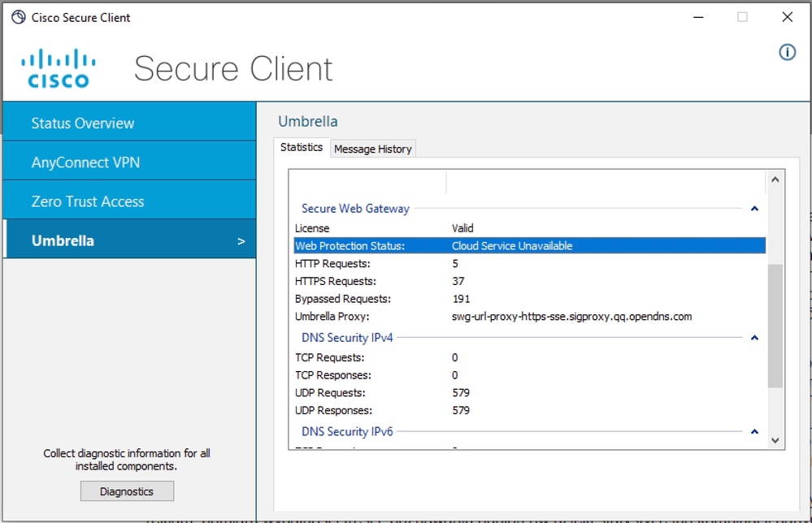Select the TCP Responses row
812x523 pixels.
[x=529, y=375]
